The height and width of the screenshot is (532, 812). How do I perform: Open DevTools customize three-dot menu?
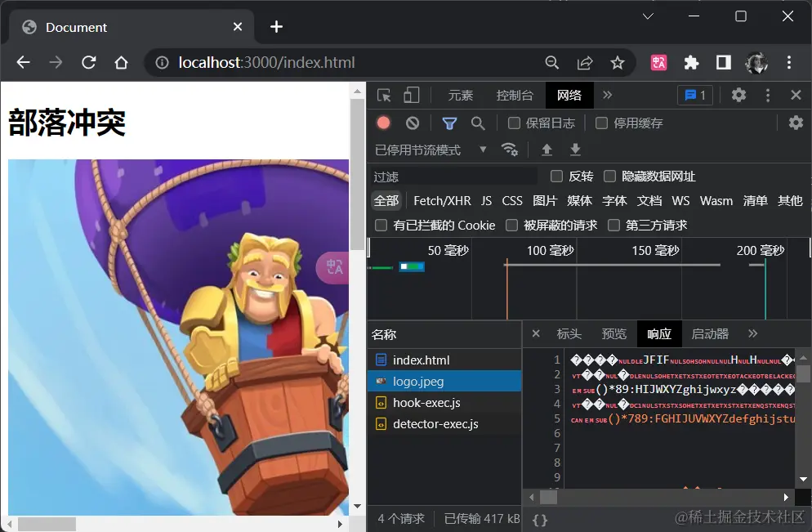[x=767, y=96]
